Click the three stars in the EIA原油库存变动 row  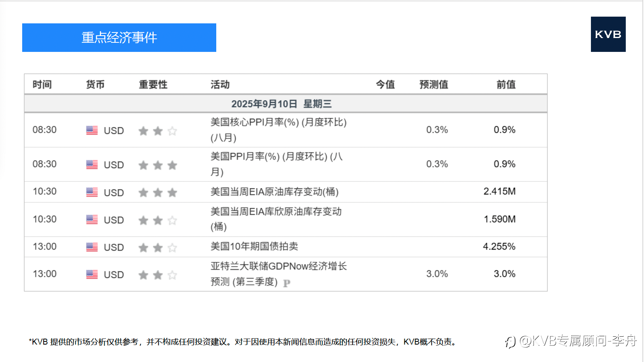click(158, 192)
